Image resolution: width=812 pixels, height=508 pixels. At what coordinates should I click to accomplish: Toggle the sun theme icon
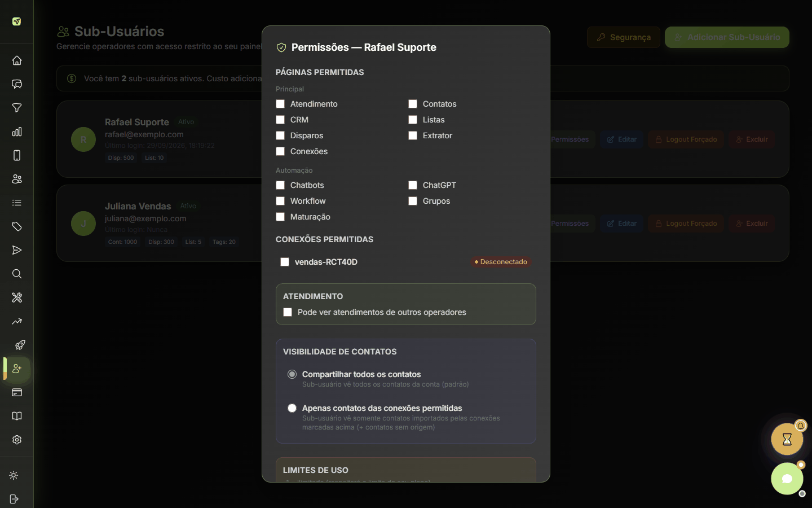pos(14,475)
